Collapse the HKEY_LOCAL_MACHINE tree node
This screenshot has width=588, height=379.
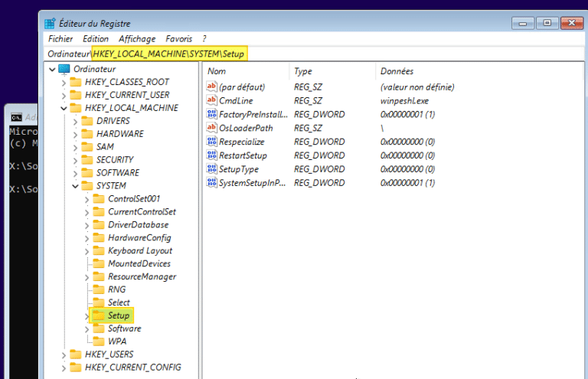click(64, 108)
